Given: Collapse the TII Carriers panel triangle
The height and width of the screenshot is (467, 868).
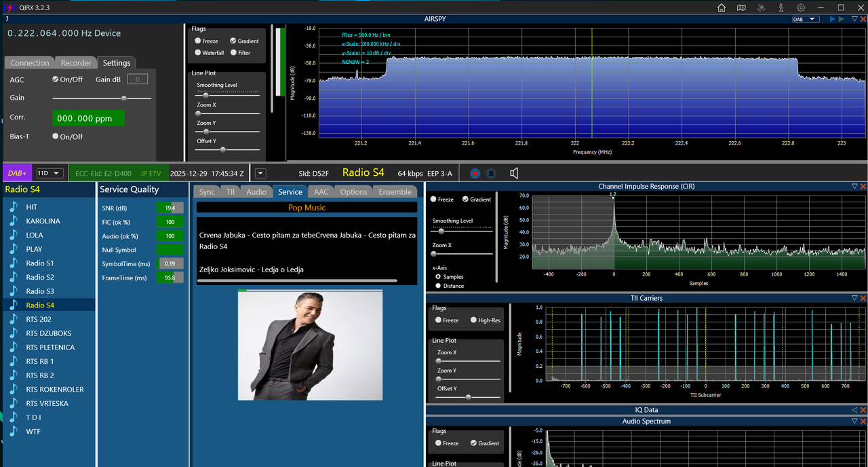Looking at the screenshot, I should point(854,298).
